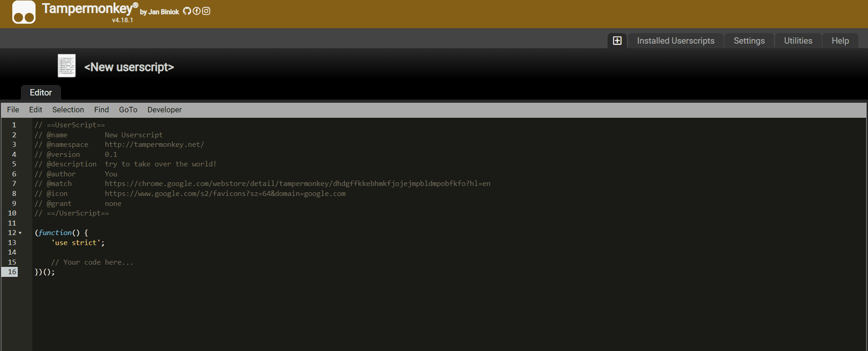Open the GitHub icon link
The width and height of the screenshot is (868, 351).
point(187,11)
